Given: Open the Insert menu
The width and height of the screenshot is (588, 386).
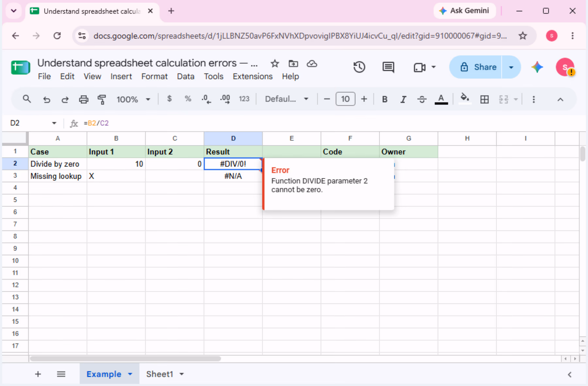Looking at the screenshot, I should pos(121,76).
